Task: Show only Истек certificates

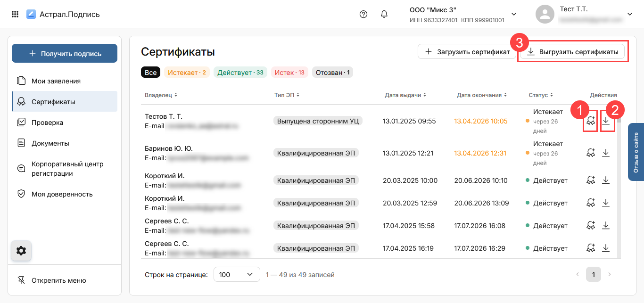Action: click(289, 73)
